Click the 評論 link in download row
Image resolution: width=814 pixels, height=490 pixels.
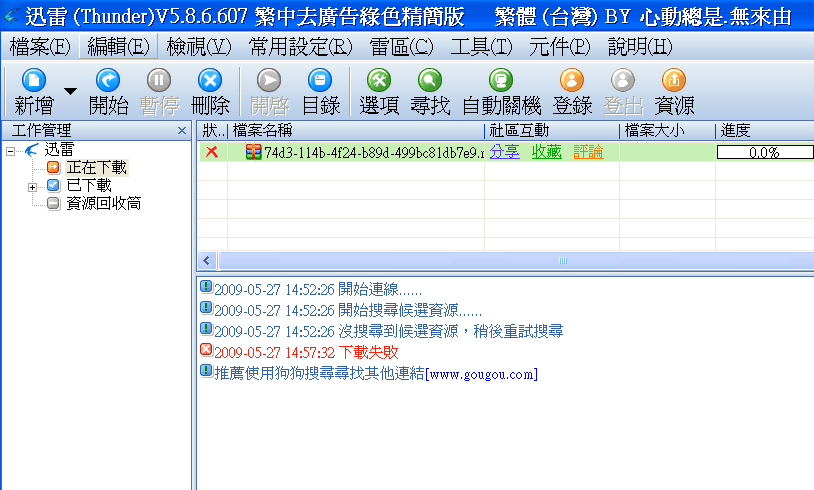[588, 152]
